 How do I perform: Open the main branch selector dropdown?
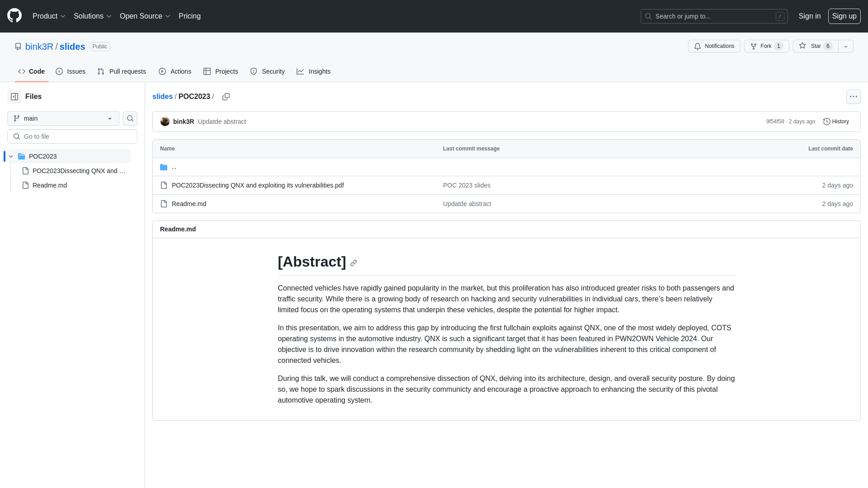(x=63, y=118)
